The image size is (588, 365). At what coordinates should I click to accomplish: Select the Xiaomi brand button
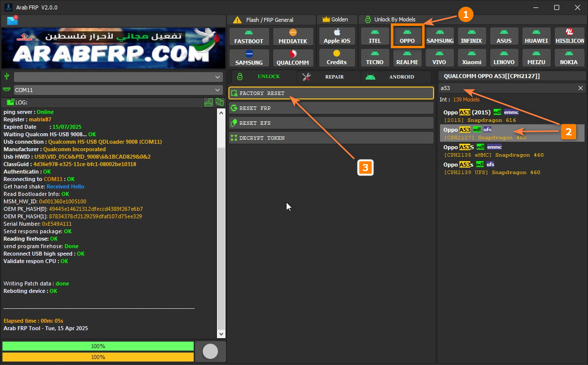pyautogui.click(x=471, y=58)
